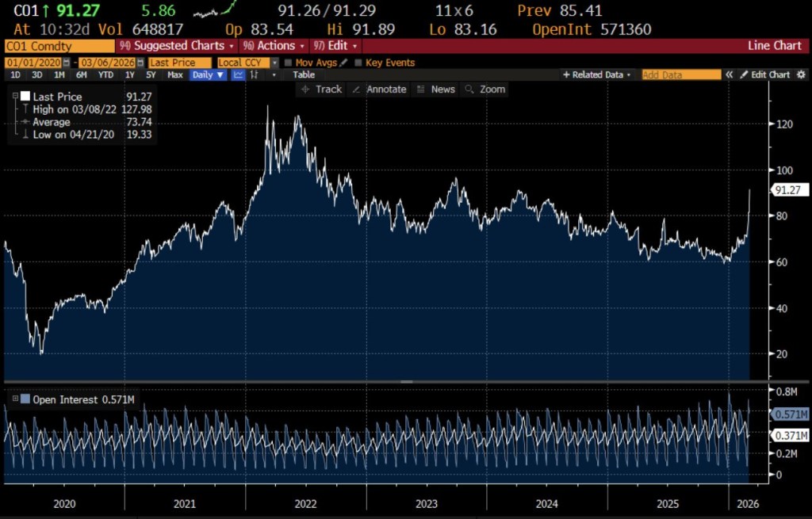Click the Last Price white color swatch
The image size is (812, 519).
pyautogui.click(x=25, y=97)
